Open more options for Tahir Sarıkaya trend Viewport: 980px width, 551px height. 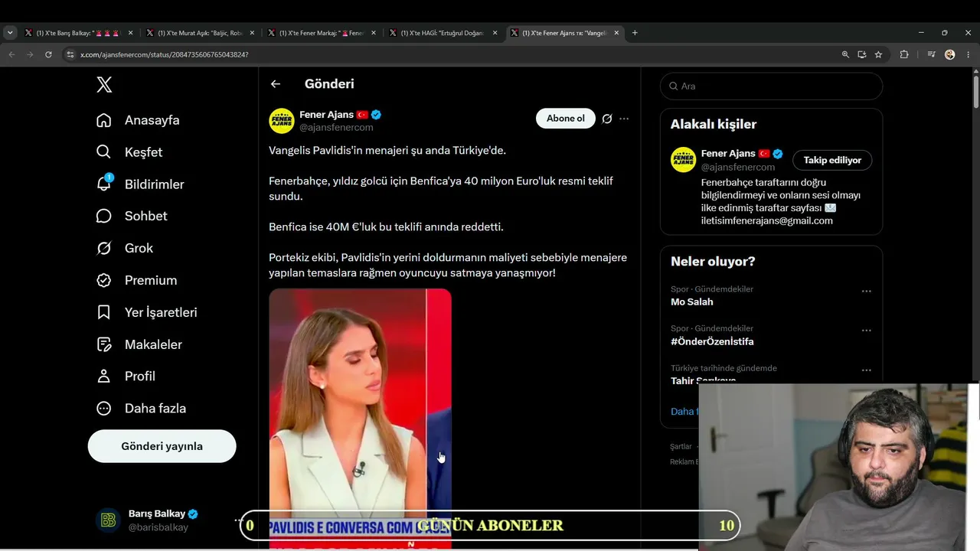coord(867,370)
